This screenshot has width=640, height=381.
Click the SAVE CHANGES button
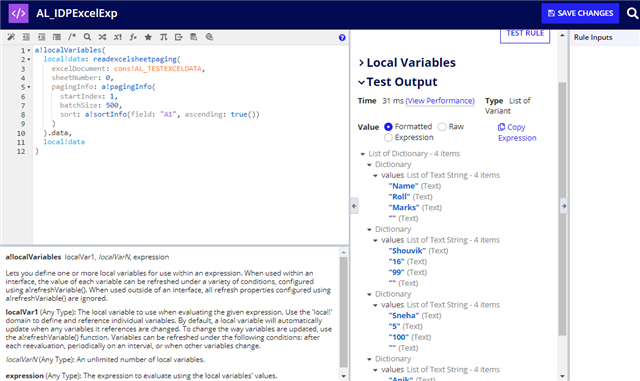tap(580, 13)
